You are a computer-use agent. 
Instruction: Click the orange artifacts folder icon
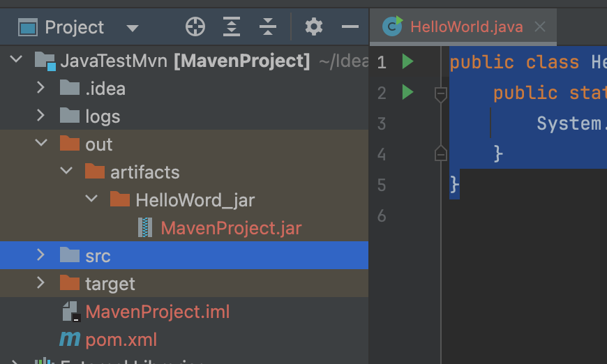pos(95,171)
